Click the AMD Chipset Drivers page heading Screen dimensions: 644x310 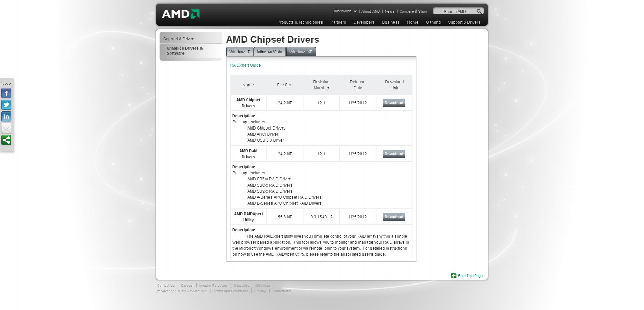273,39
